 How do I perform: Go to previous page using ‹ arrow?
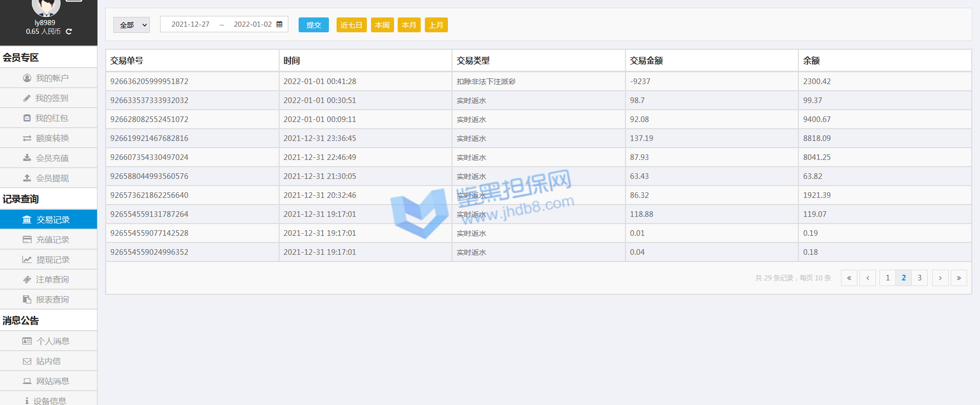click(868, 278)
